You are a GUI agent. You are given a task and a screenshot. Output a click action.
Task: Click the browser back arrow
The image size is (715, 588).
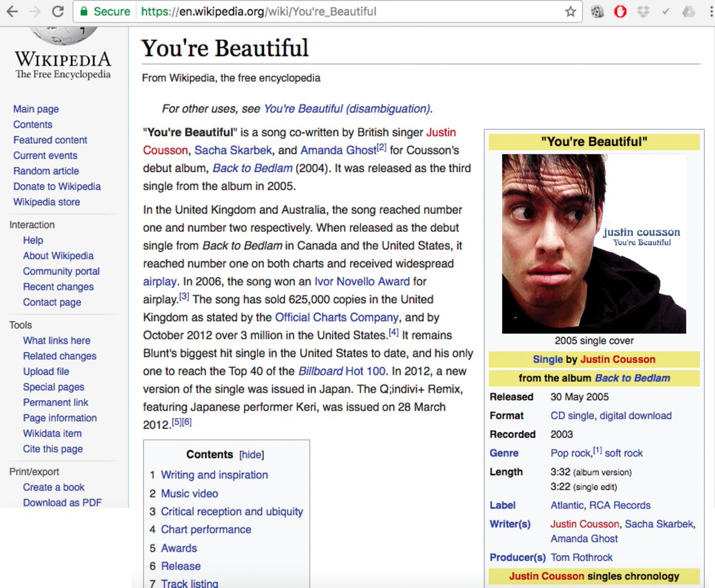pos(12,11)
